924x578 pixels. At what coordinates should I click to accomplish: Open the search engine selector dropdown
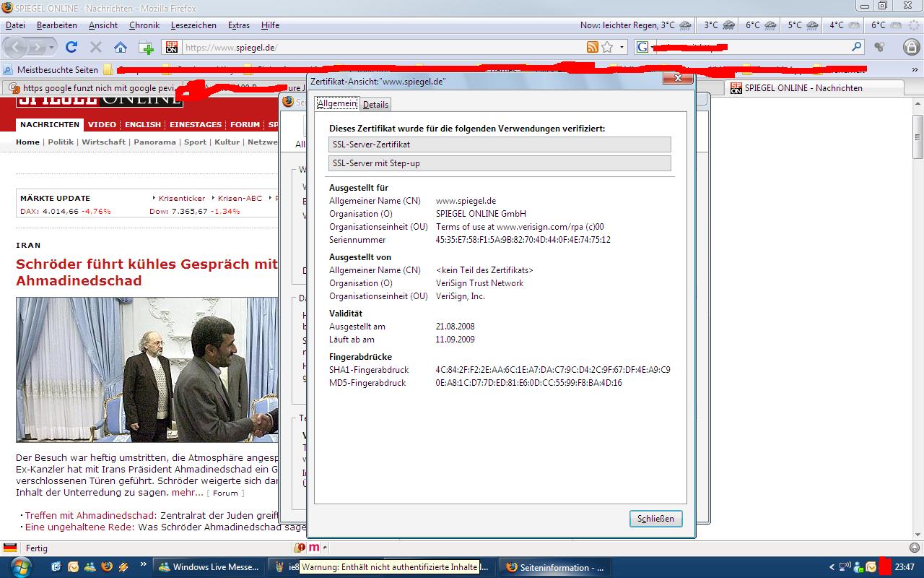click(653, 48)
